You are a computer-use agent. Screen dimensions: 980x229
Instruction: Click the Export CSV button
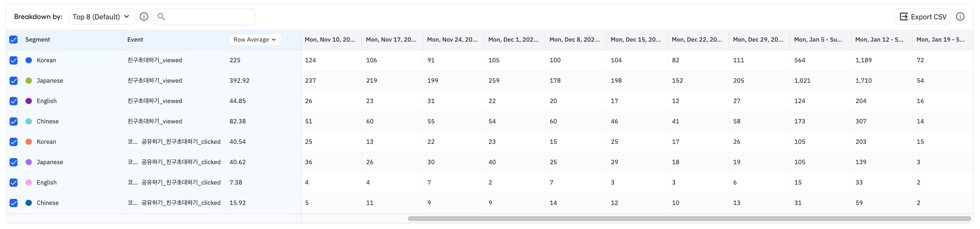922,17
